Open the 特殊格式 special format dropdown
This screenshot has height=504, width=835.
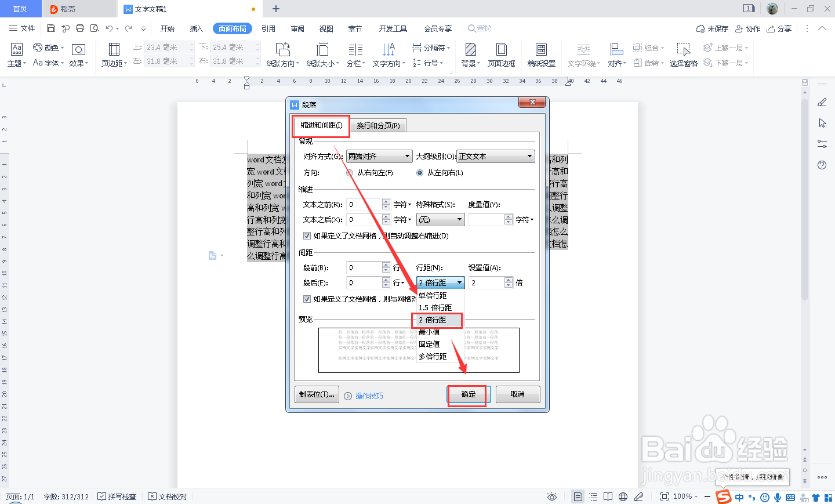coord(440,219)
